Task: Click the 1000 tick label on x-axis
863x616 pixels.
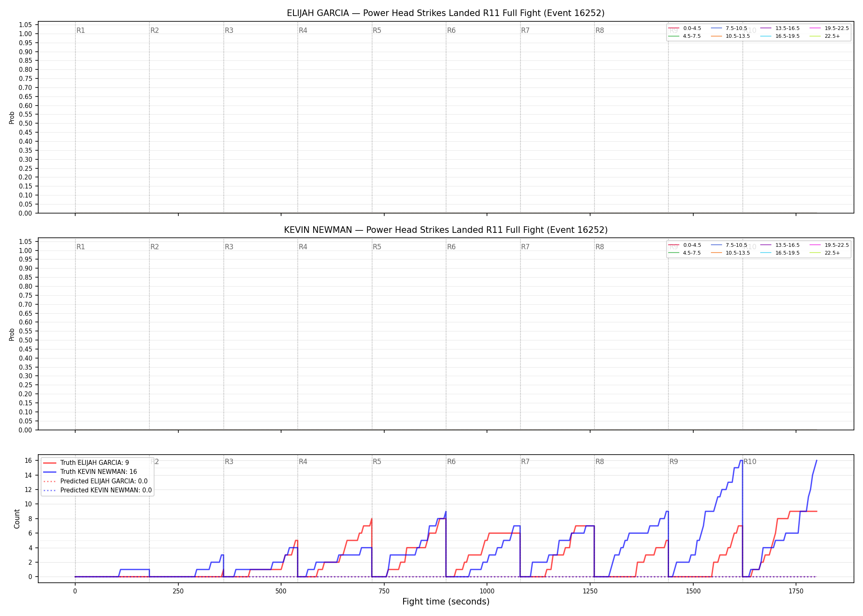Action: coord(487,591)
